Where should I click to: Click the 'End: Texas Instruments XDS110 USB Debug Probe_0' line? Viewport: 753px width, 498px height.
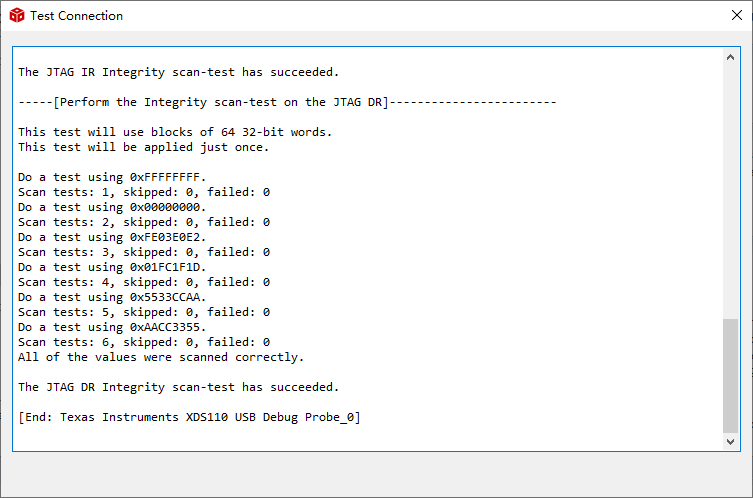[189, 417]
